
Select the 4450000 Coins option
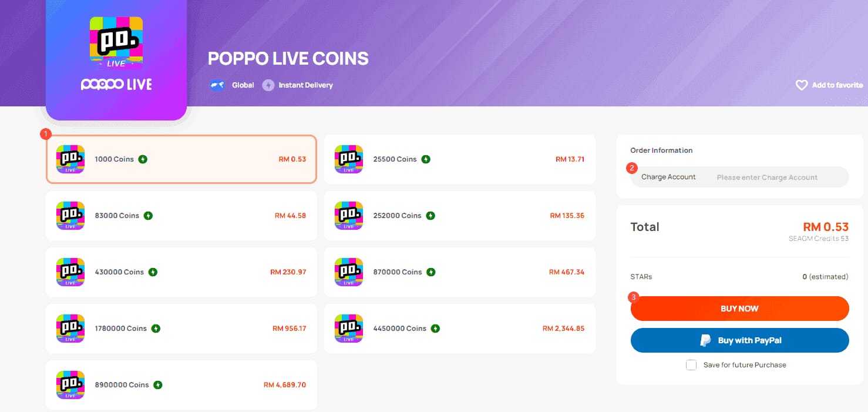click(460, 329)
